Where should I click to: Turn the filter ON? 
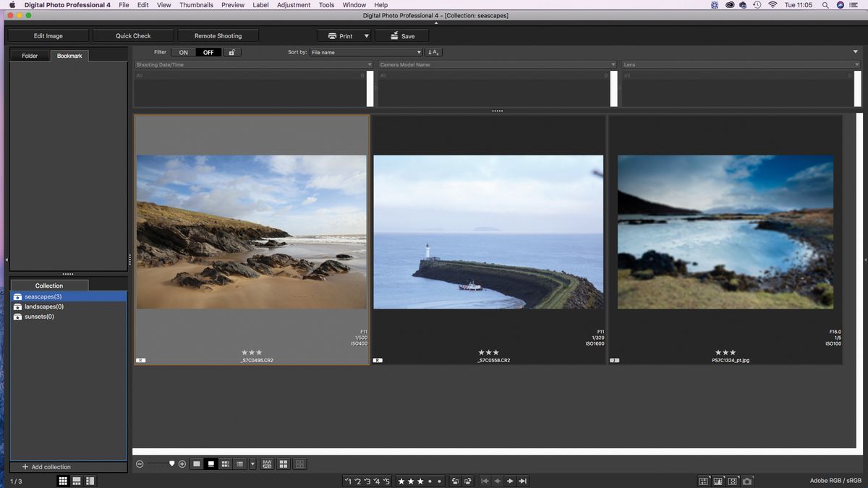[x=184, y=52]
